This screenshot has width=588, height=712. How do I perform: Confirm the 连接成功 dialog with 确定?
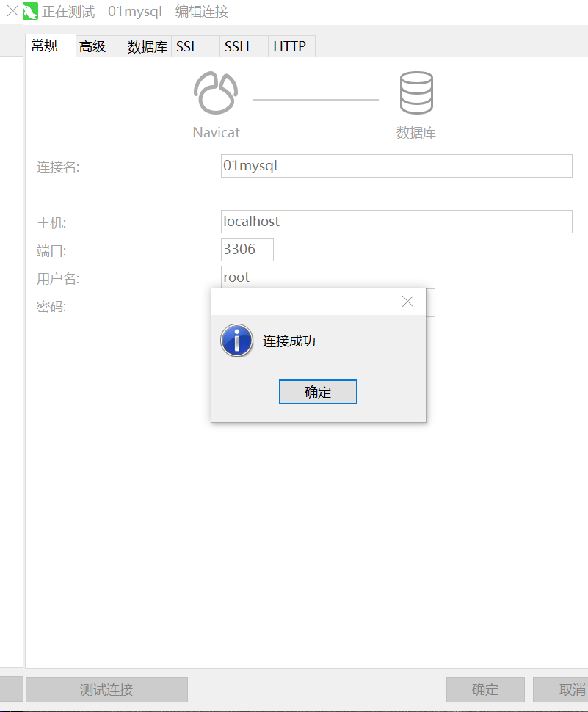(x=318, y=392)
